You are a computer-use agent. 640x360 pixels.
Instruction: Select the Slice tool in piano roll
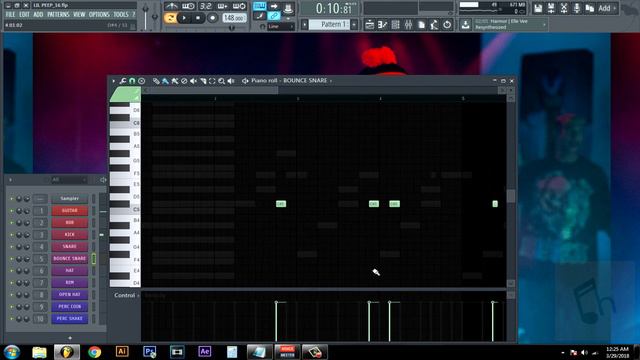203,81
